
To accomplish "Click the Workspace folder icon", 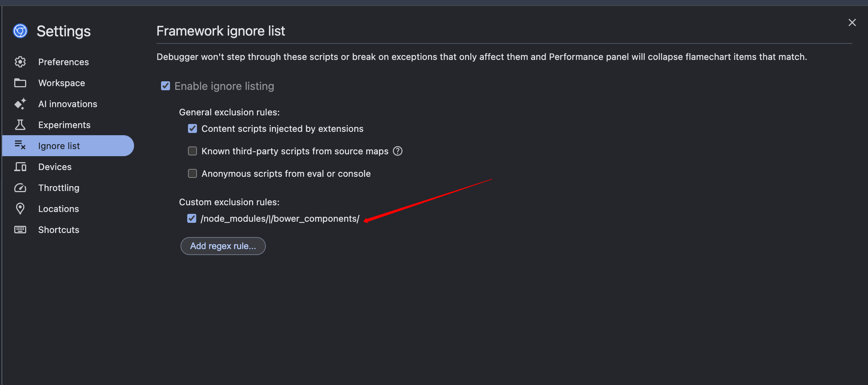I will [20, 83].
